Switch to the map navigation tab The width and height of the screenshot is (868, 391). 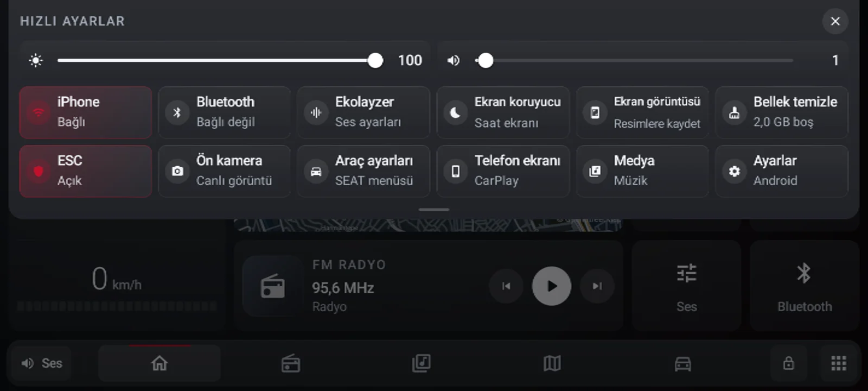tap(552, 363)
